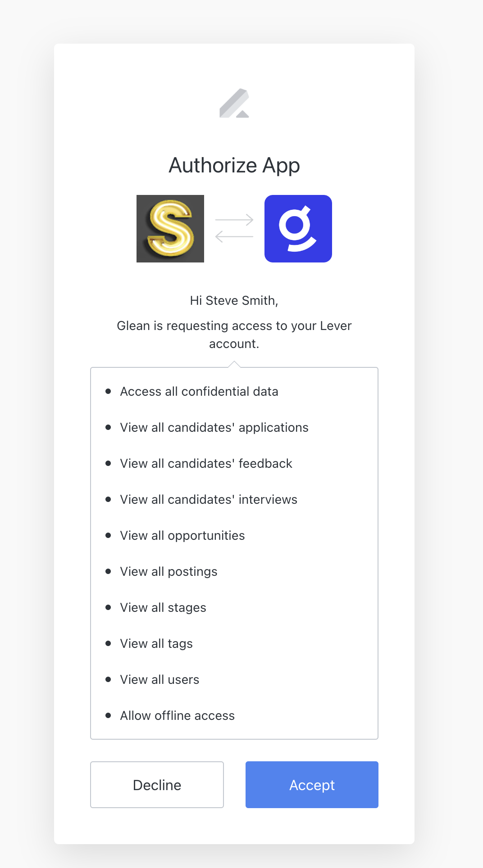Click the Glean app icon
Image resolution: width=483 pixels, height=868 pixels.
[298, 228]
